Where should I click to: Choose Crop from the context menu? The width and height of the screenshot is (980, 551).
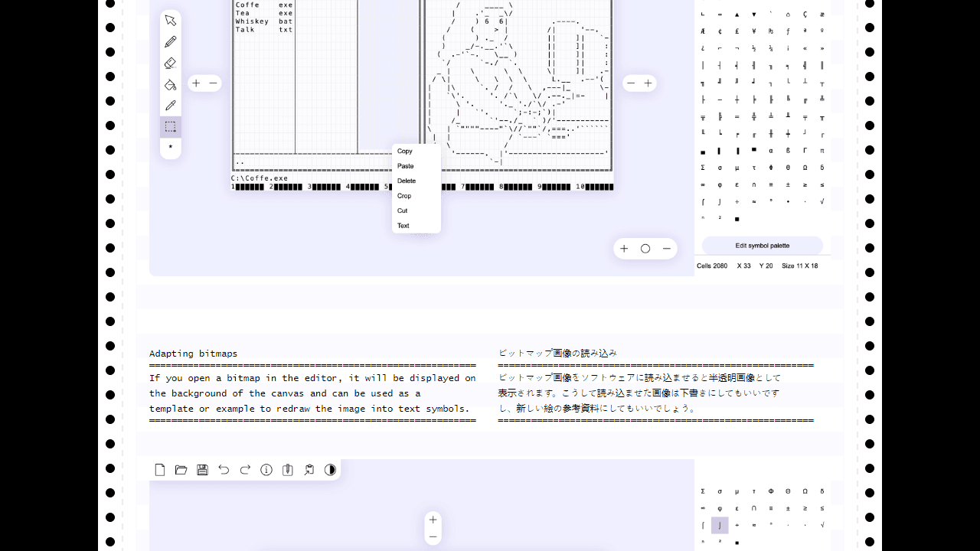(x=404, y=196)
